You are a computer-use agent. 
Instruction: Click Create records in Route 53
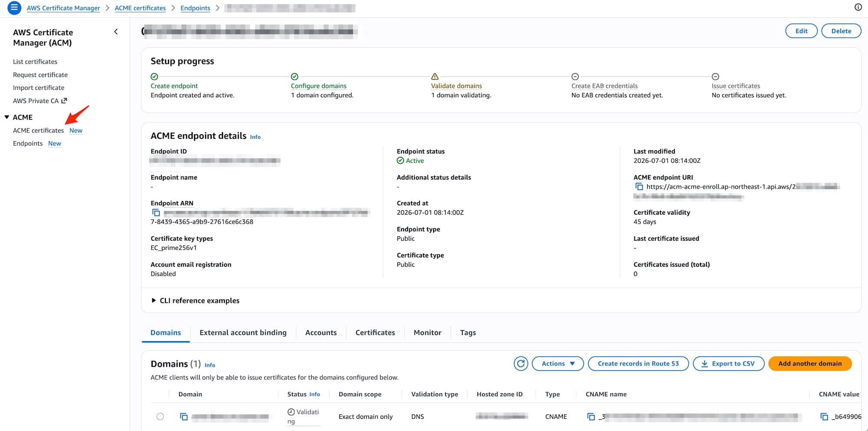click(x=638, y=364)
